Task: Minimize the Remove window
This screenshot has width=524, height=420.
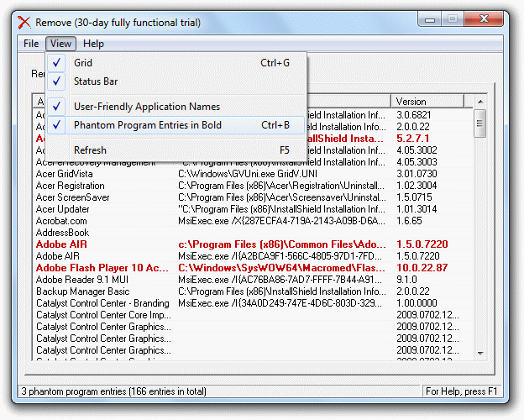Action: (x=430, y=19)
